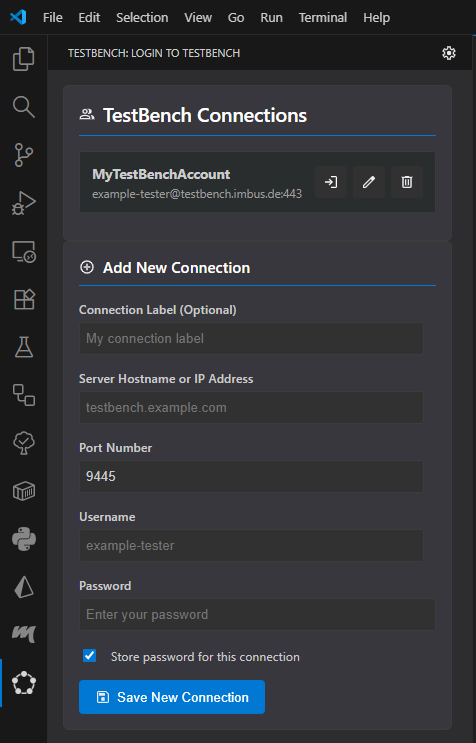Image resolution: width=476 pixels, height=743 pixels.
Task: Open the TestBench view icon
Action: (x=24, y=683)
